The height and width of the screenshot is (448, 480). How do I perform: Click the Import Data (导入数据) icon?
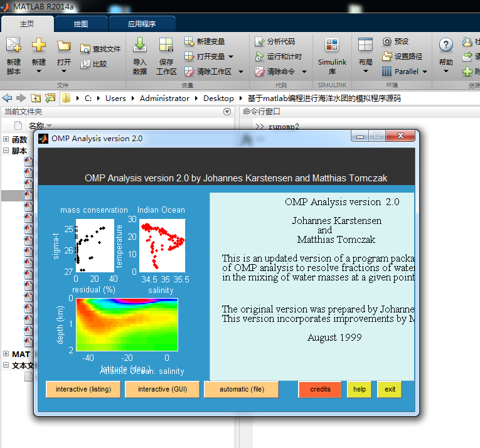click(x=140, y=45)
